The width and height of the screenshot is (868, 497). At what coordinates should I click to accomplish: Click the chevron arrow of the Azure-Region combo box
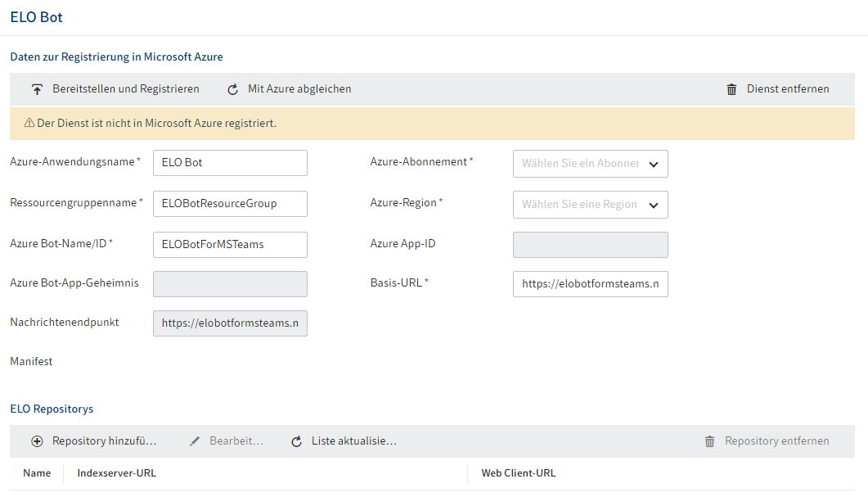[653, 205]
